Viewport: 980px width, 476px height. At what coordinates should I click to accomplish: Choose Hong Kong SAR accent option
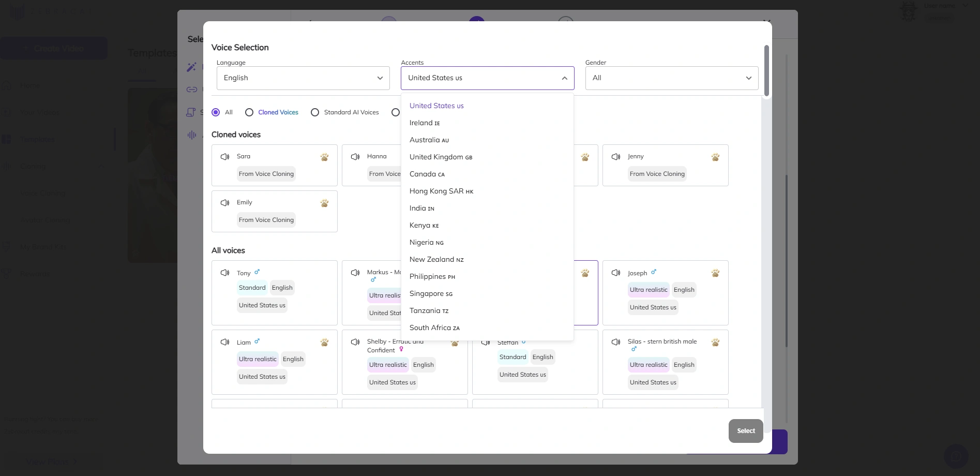(487, 191)
